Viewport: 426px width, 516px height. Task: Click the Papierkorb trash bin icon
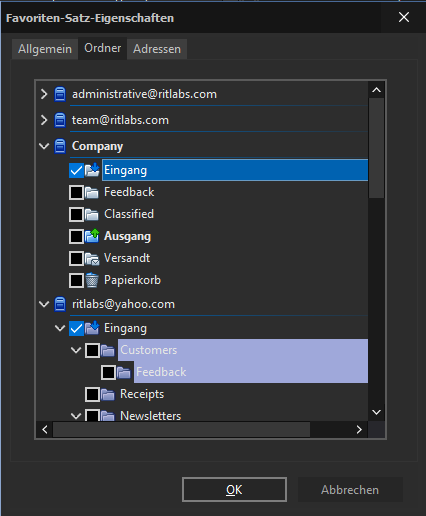coord(92,280)
